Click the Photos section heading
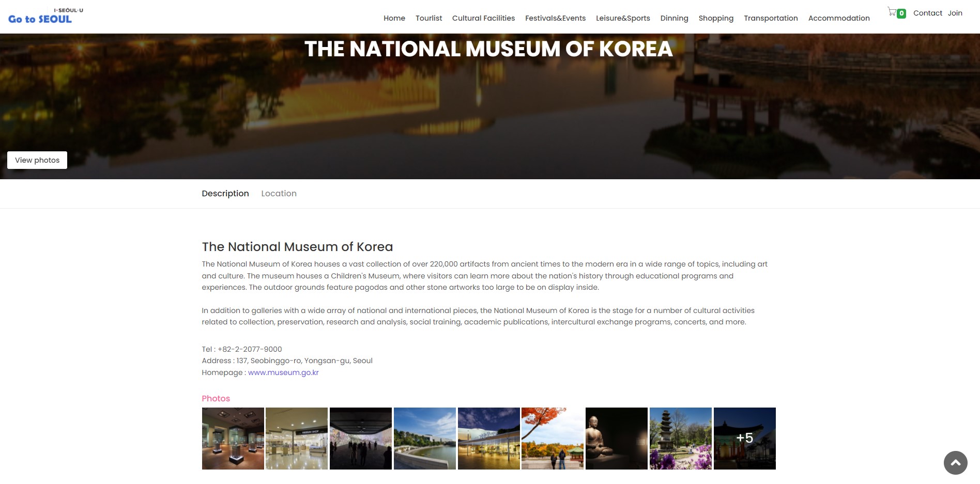The height and width of the screenshot is (484, 980). click(216, 398)
